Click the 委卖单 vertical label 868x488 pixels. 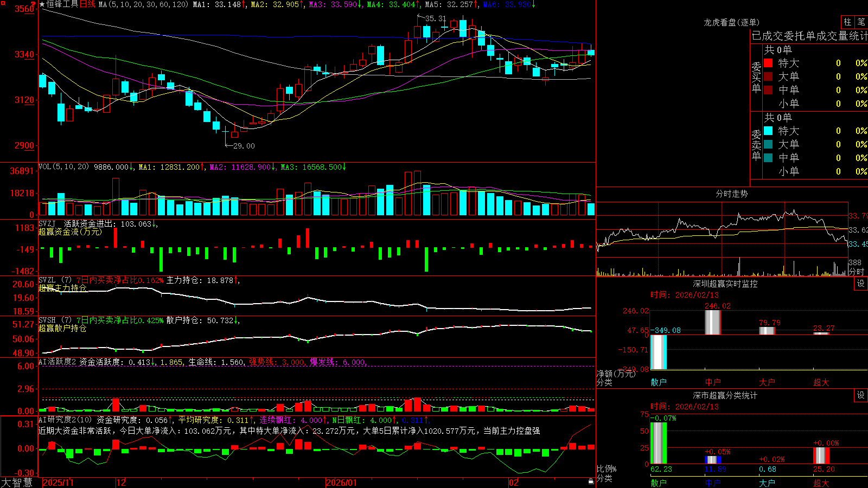(x=756, y=145)
